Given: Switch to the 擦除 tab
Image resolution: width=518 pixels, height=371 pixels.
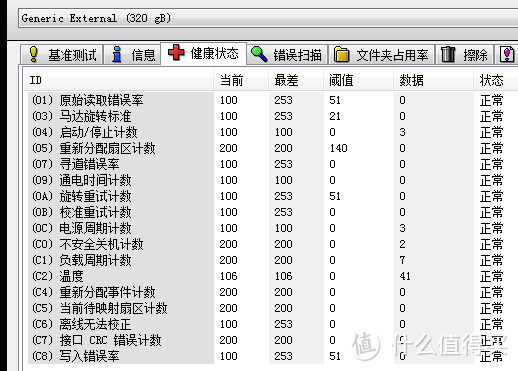Looking at the screenshot, I should 465,54.
